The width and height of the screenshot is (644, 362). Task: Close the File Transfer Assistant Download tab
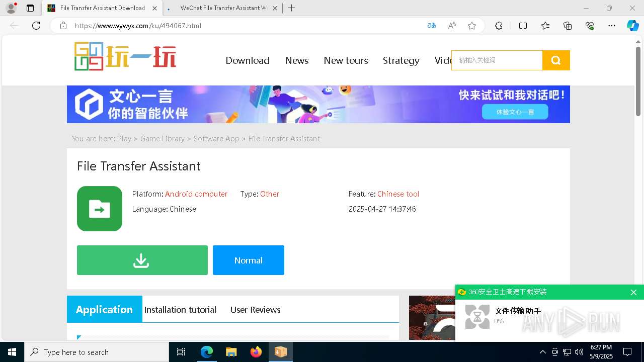[154, 8]
